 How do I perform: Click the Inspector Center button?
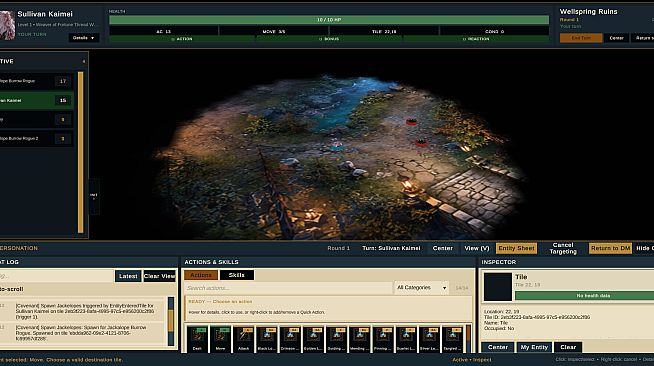pos(498,347)
